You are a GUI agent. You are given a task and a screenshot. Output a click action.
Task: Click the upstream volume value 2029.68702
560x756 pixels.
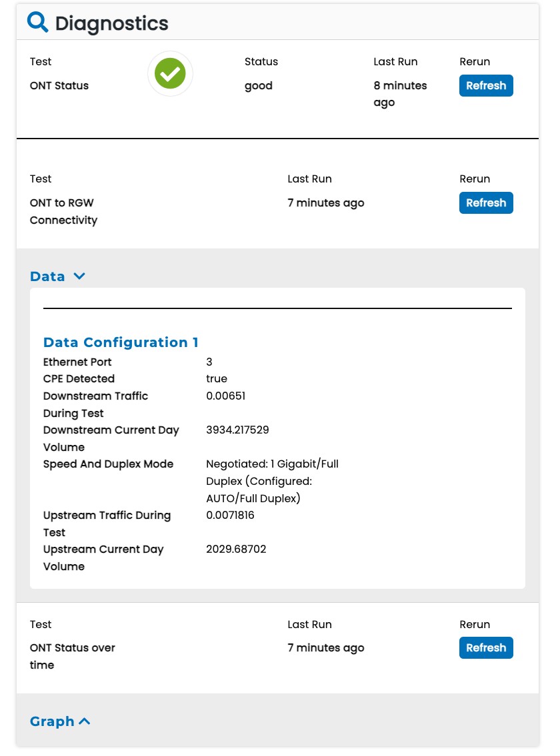click(x=236, y=550)
